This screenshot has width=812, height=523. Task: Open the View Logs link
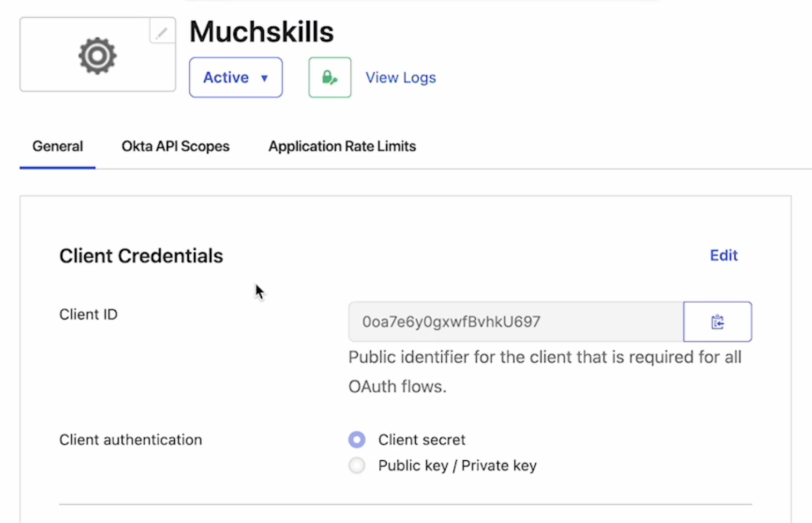coord(401,77)
